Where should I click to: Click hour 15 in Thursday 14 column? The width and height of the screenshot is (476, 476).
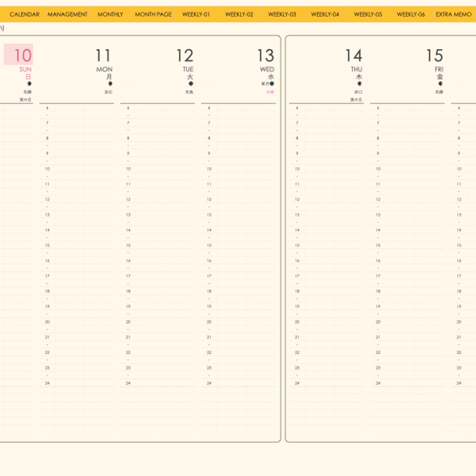297,245
